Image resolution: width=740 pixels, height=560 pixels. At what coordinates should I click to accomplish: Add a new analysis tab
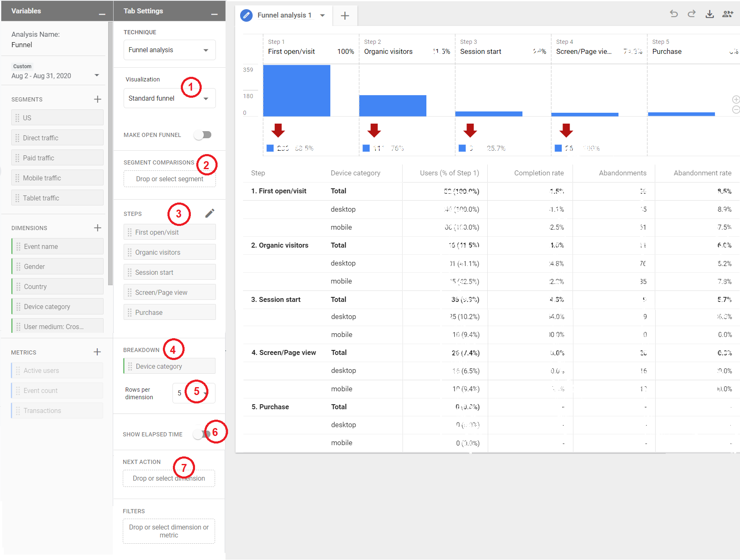(x=345, y=16)
